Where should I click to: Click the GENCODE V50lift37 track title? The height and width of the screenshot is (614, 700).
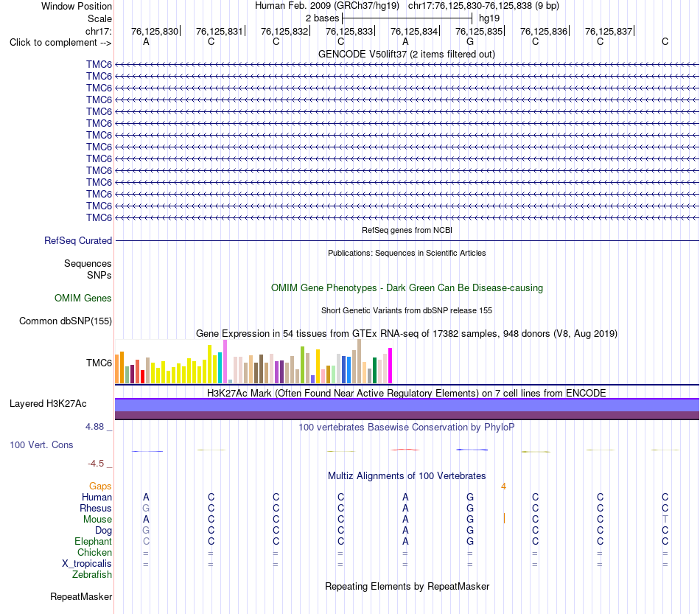[x=407, y=54]
